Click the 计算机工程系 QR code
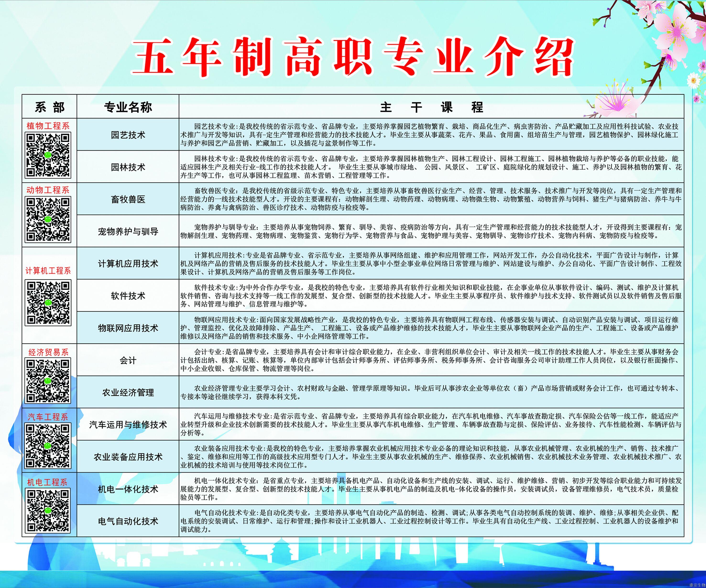The height and width of the screenshot is (588, 706). click(48, 303)
